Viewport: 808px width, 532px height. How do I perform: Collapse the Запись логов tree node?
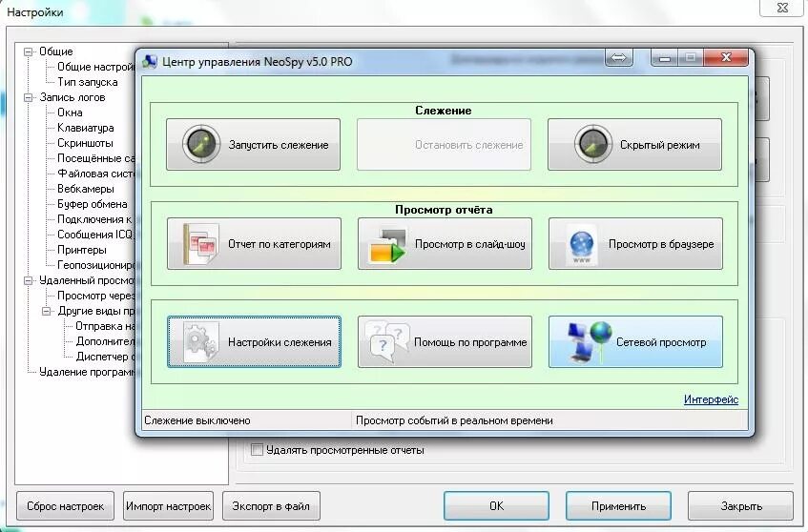[x=29, y=97]
